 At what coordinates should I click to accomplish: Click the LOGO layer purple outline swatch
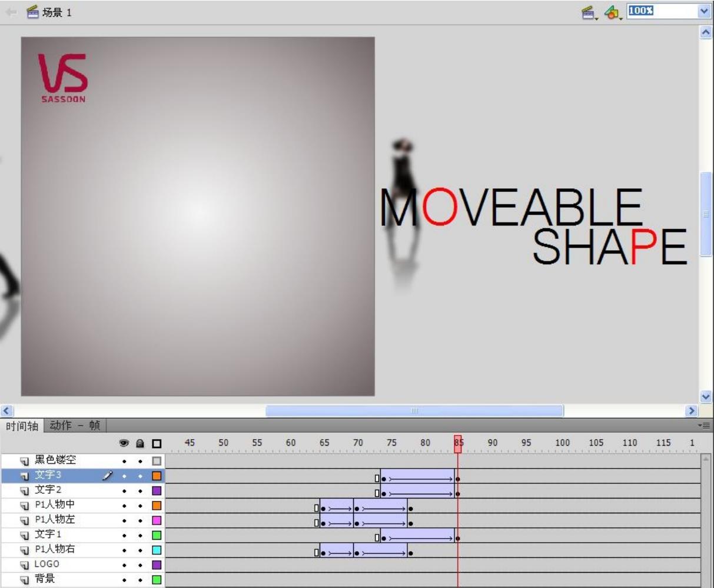(x=157, y=565)
